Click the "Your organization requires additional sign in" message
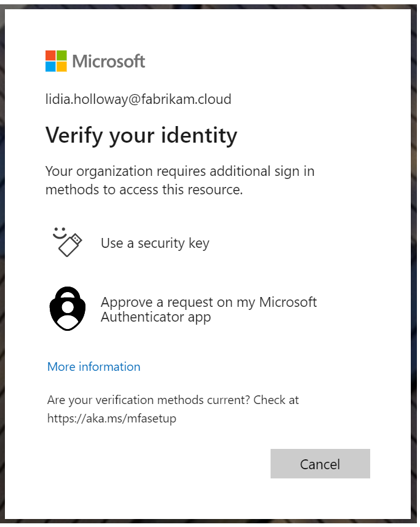The width and height of the screenshot is (420, 527). pos(180,171)
